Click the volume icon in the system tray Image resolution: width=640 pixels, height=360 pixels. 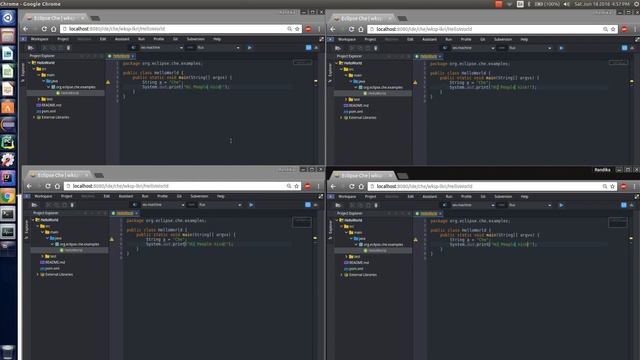tap(567, 4)
